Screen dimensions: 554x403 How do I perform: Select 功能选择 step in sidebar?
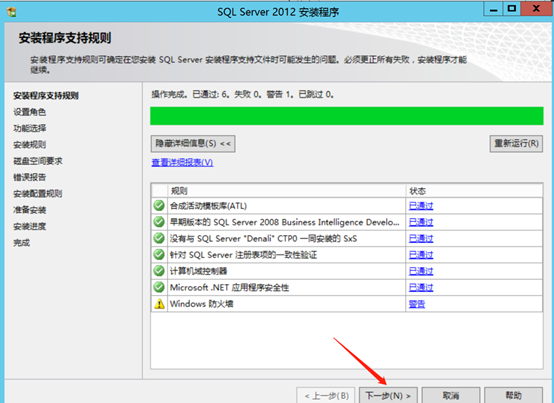[30, 128]
